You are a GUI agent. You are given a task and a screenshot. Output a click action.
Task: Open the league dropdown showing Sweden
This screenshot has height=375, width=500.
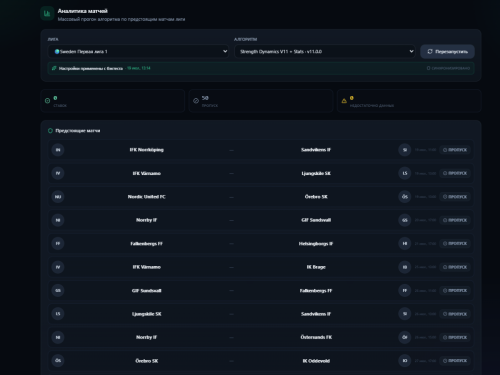pyautogui.click(x=138, y=51)
